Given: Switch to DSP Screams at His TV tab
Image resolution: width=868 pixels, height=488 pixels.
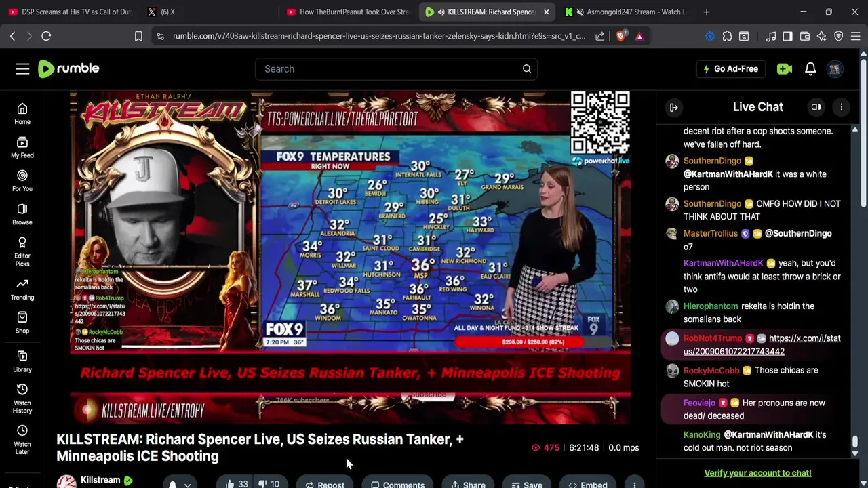Looking at the screenshot, I should tap(70, 12).
